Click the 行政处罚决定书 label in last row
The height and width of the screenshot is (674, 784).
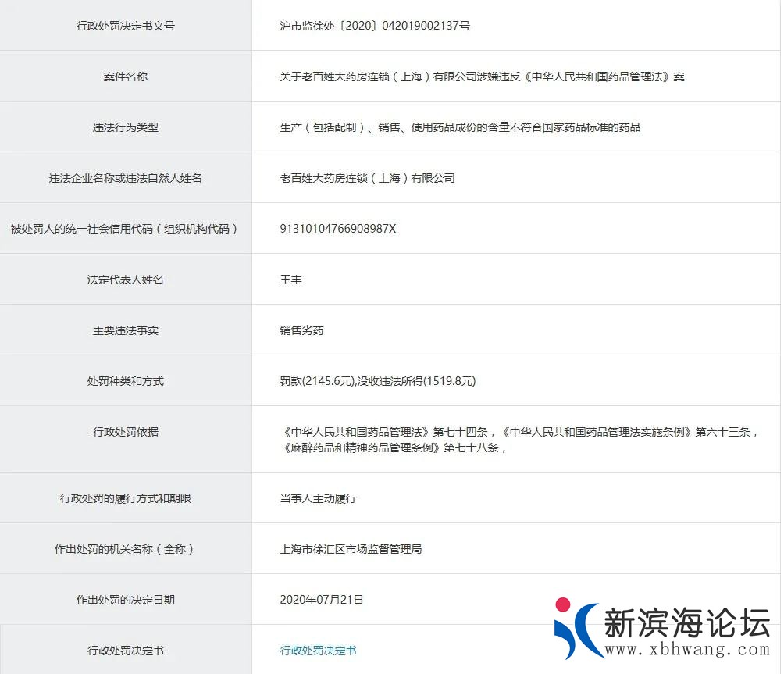click(x=126, y=651)
